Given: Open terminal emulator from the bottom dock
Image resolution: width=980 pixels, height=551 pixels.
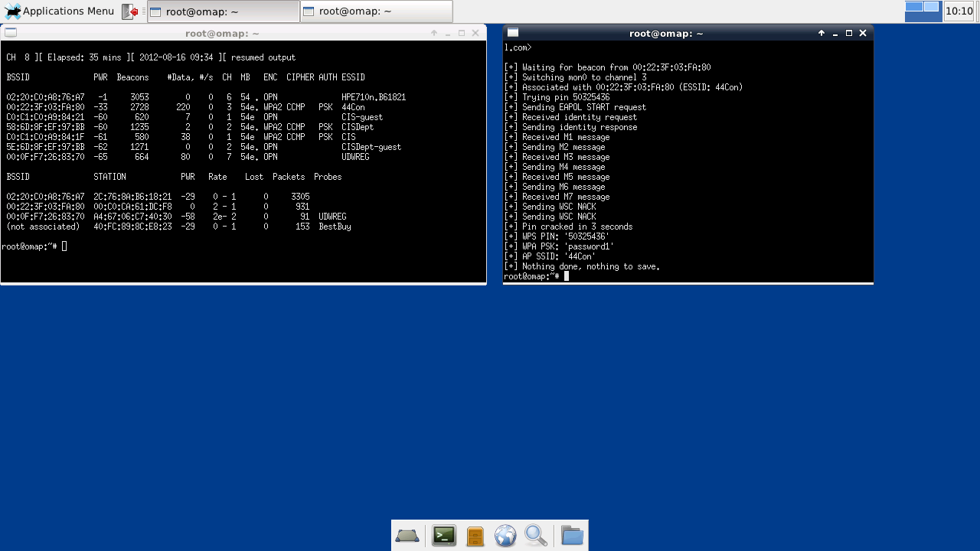Looking at the screenshot, I should [x=444, y=536].
